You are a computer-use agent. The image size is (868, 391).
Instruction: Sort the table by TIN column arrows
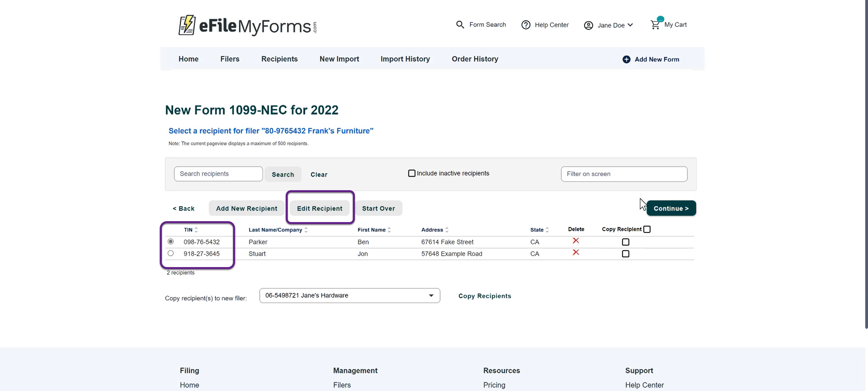point(196,230)
